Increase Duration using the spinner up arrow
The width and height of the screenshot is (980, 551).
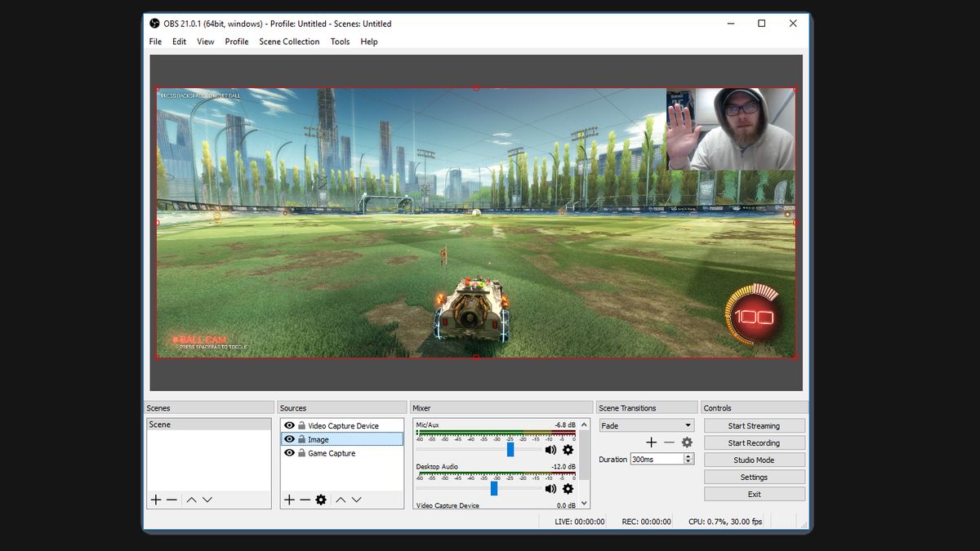click(x=688, y=456)
